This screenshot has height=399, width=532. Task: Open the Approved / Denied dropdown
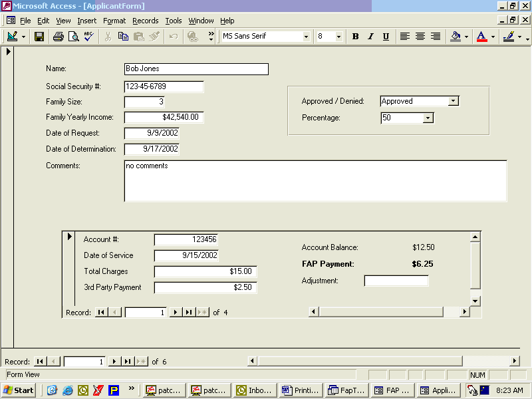453,101
